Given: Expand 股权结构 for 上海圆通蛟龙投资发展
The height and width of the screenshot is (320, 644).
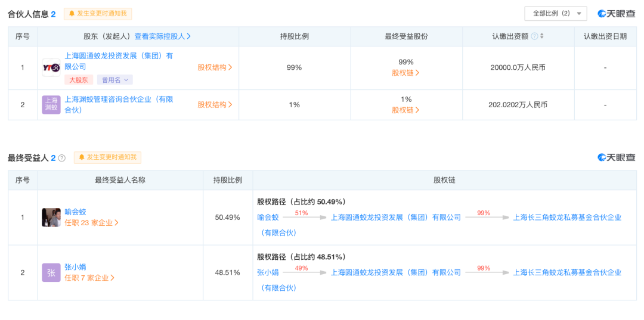Looking at the screenshot, I should tap(215, 67).
